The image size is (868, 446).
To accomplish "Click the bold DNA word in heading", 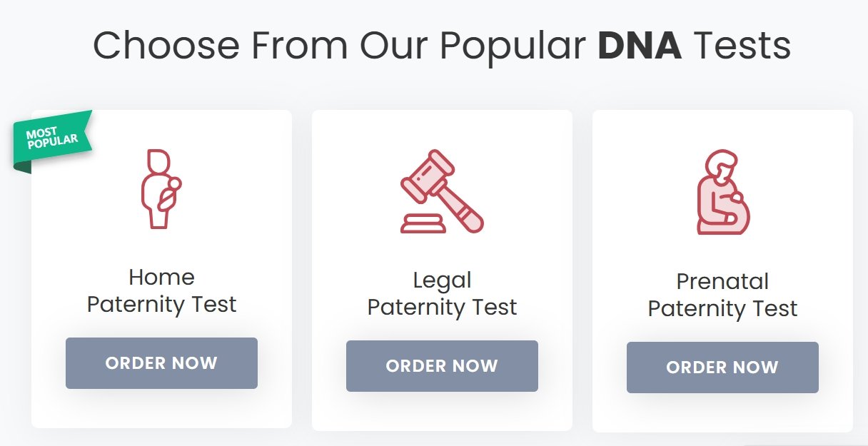I will pyautogui.click(x=640, y=46).
